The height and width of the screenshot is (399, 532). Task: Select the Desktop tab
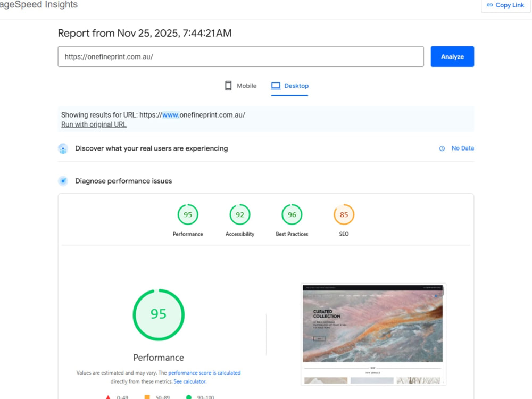coord(290,86)
